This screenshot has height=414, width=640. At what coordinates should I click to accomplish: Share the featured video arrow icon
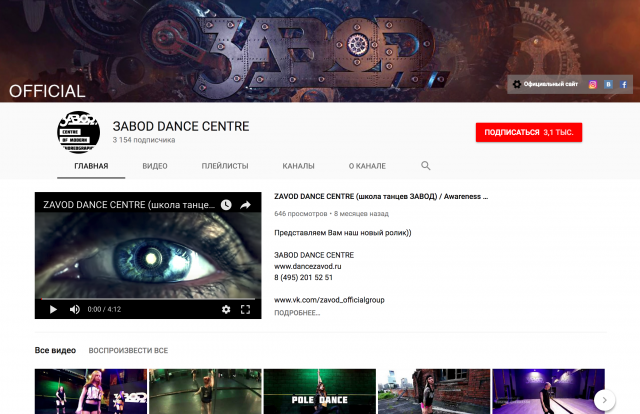(x=245, y=205)
